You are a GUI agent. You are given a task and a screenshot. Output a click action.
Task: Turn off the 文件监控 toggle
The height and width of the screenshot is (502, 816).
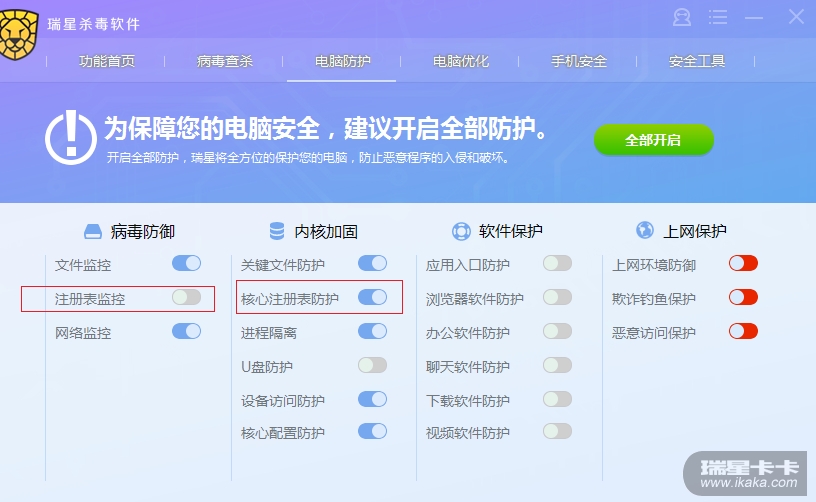(x=186, y=263)
